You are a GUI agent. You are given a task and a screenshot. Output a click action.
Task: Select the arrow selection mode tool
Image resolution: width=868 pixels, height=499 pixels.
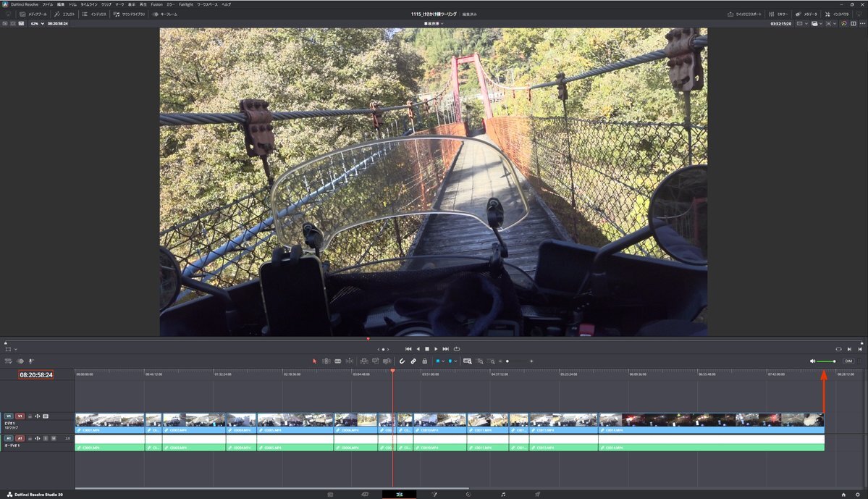(314, 361)
